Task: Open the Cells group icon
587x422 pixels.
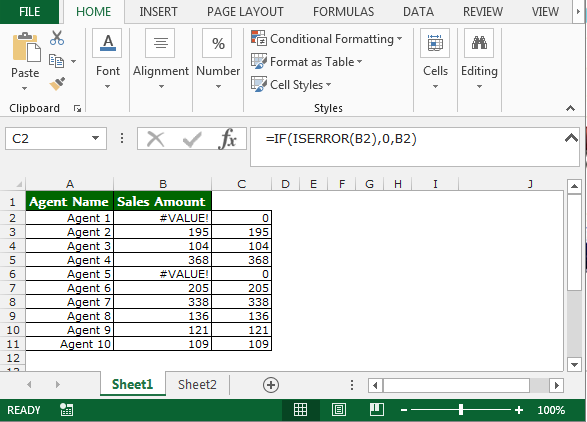Action: tap(435, 43)
